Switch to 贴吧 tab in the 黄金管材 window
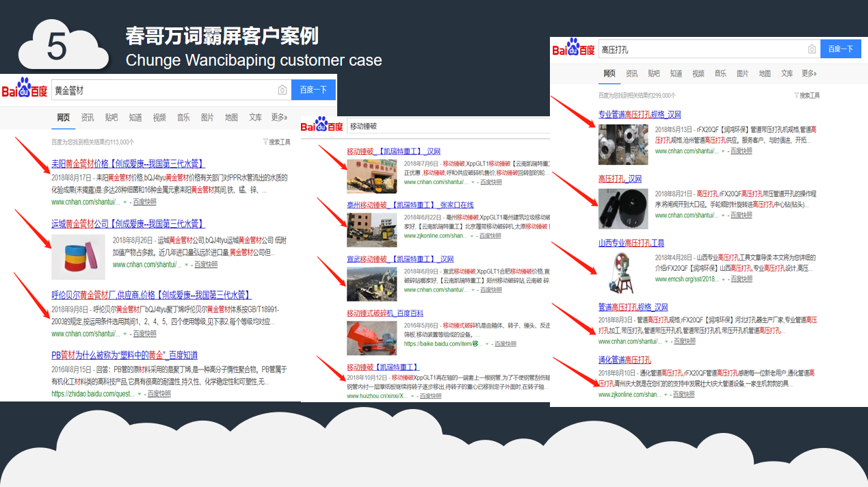This screenshot has height=487, width=868. click(111, 118)
